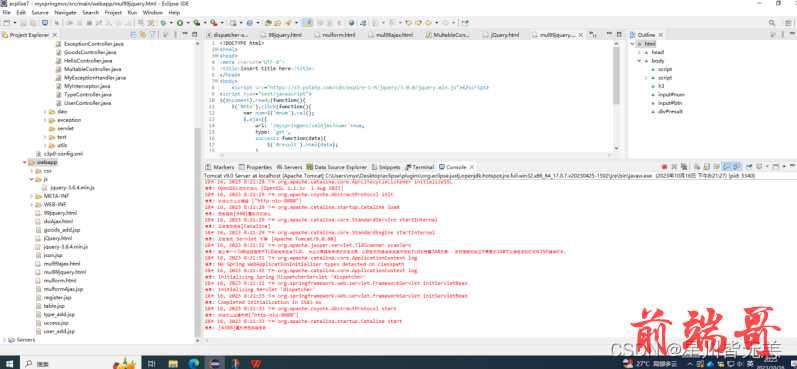
Task: Close the mul99jquery editor tab
Action: 581,35
